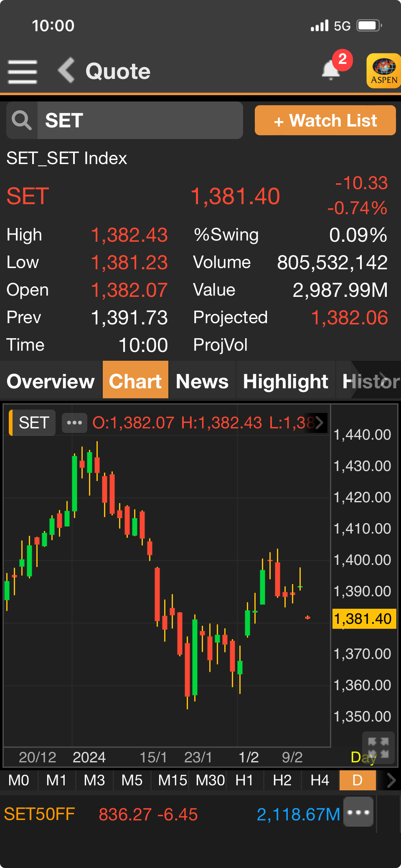
Task: Open chart options three-dot button
Action: pos(74,423)
